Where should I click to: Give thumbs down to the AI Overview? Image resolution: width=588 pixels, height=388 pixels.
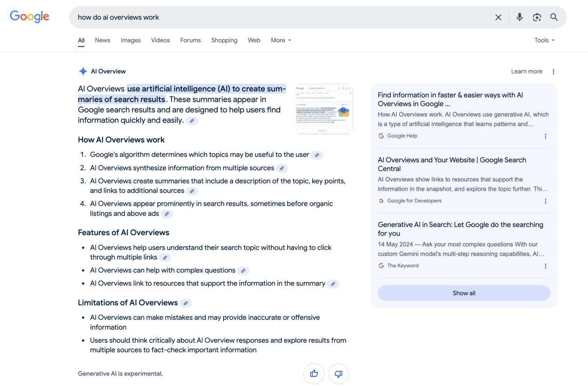pyautogui.click(x=339, y=374)
